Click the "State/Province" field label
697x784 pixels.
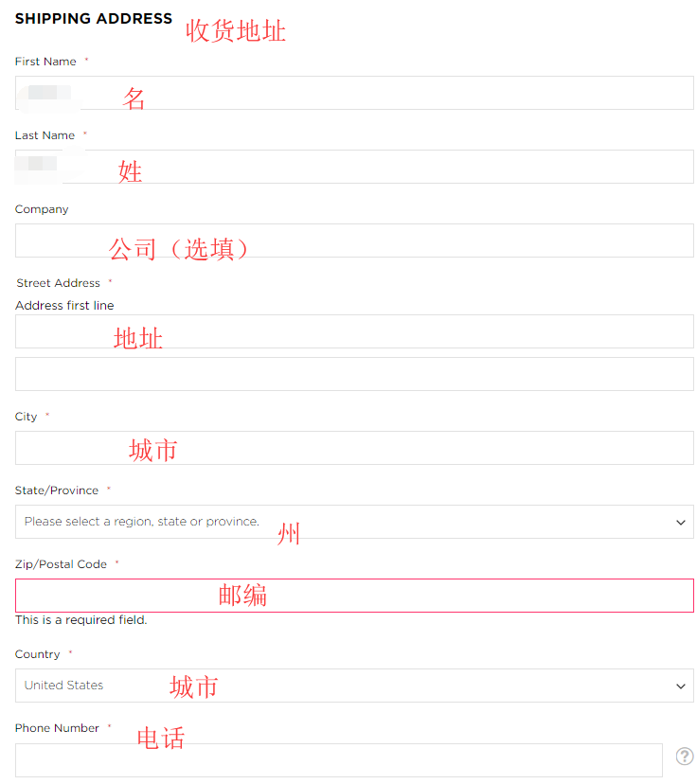[x=57, y=490]
